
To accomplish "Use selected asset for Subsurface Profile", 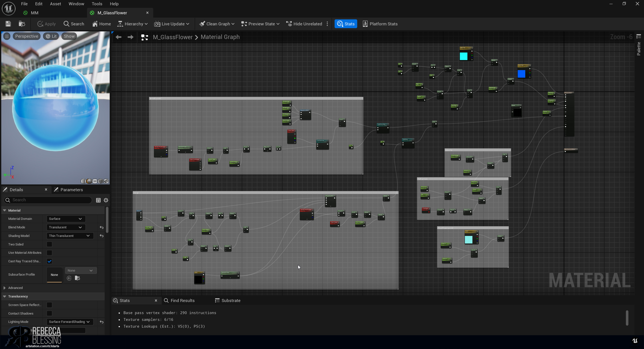I will point(69,278).
